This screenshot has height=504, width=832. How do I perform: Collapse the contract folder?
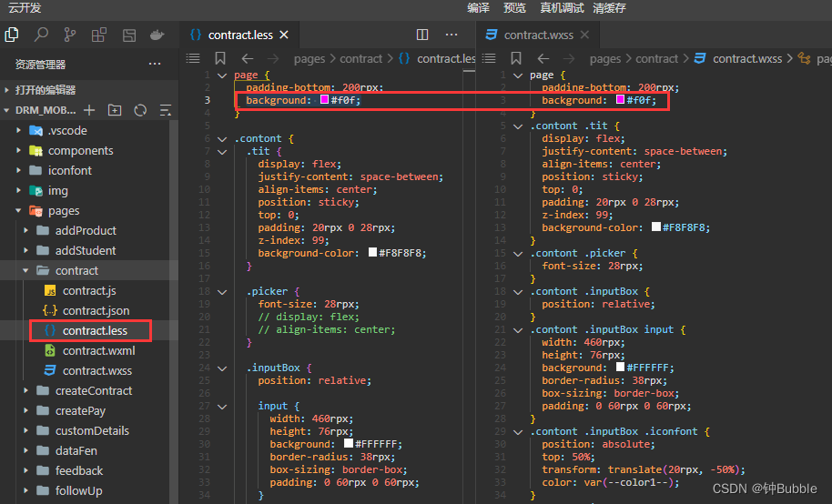[25, 270]
